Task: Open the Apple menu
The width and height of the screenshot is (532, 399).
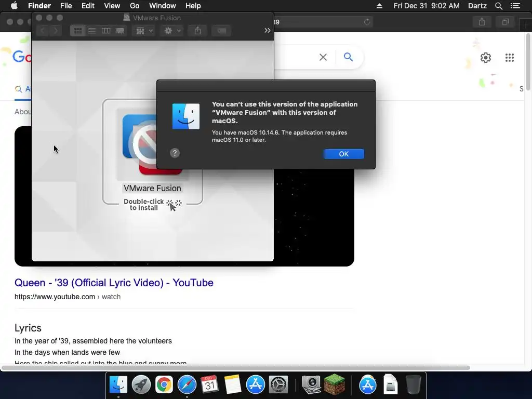Action: tap(14, 6)
